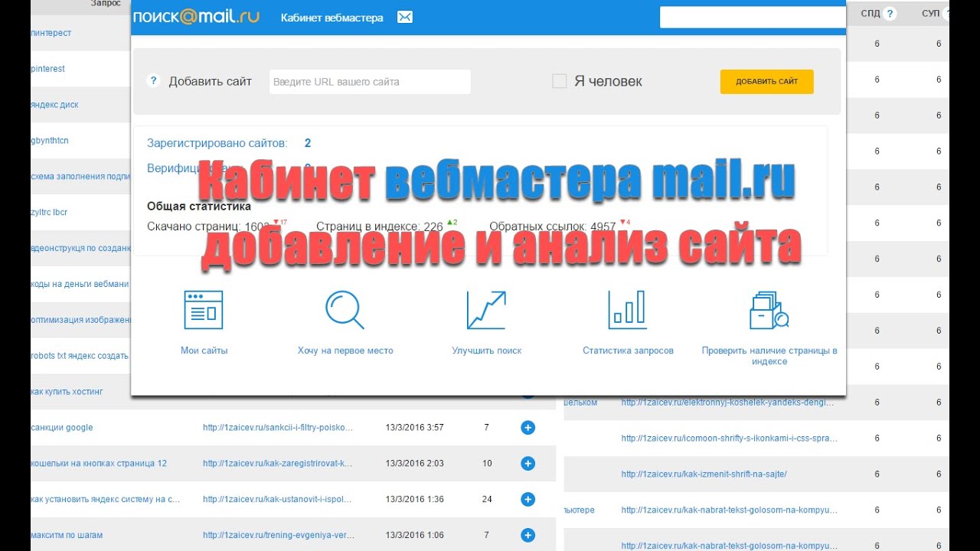The width and height of the screenshot is (980, 551).
Task: Click the СПД column header
Action: point(870,13)
